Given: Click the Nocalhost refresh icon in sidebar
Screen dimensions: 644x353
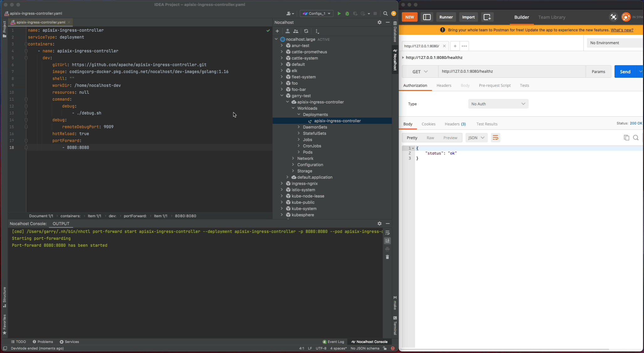Looking at the screenshot, I should [x=306, y=31].
